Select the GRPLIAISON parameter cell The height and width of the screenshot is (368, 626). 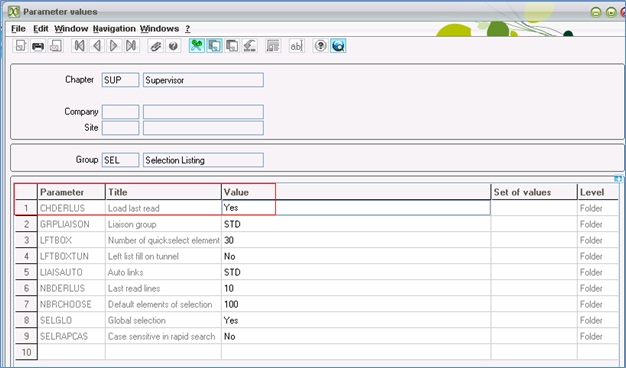(71, 224)
